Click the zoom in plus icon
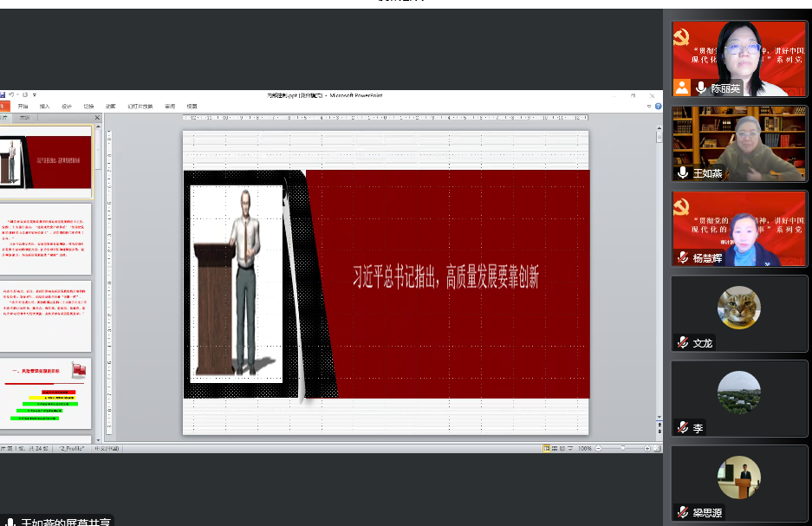 647,448
